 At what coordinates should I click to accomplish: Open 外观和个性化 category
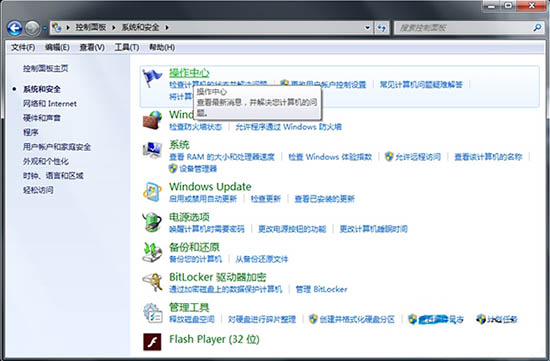(46, 161)
